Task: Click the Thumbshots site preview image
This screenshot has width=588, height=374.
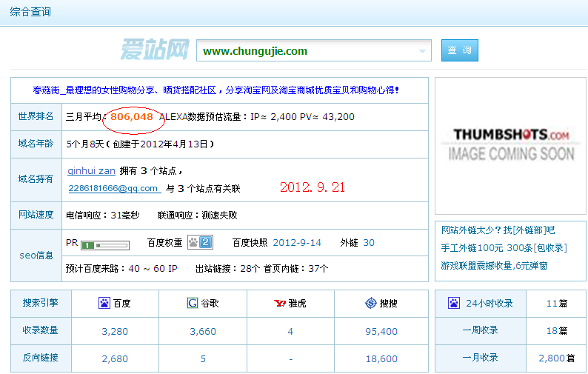Action: click(511, 144)
